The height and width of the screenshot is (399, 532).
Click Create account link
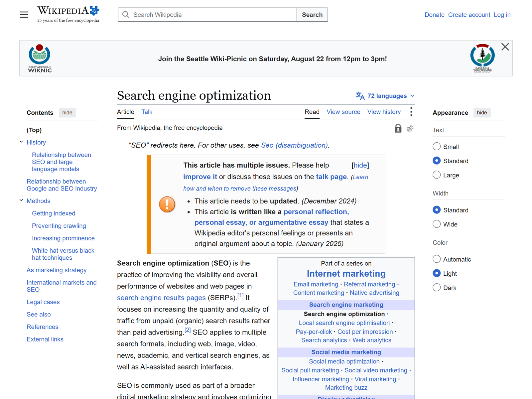[469, 15]
